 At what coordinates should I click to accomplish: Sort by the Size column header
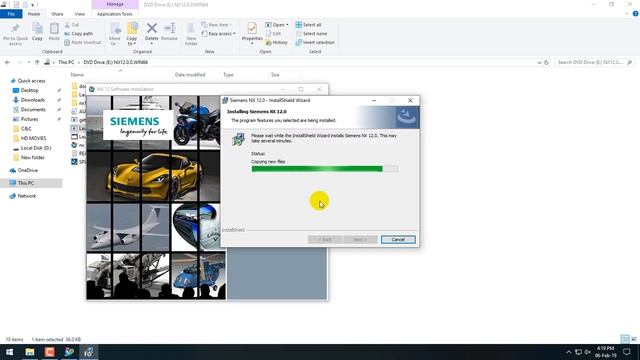tap(275, 75)
